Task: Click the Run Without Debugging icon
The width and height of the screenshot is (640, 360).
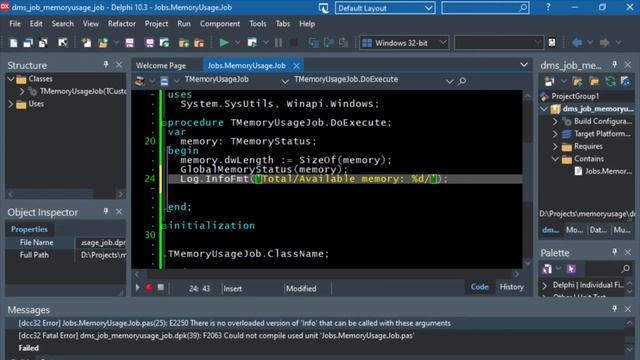Action: coord(252,42)
